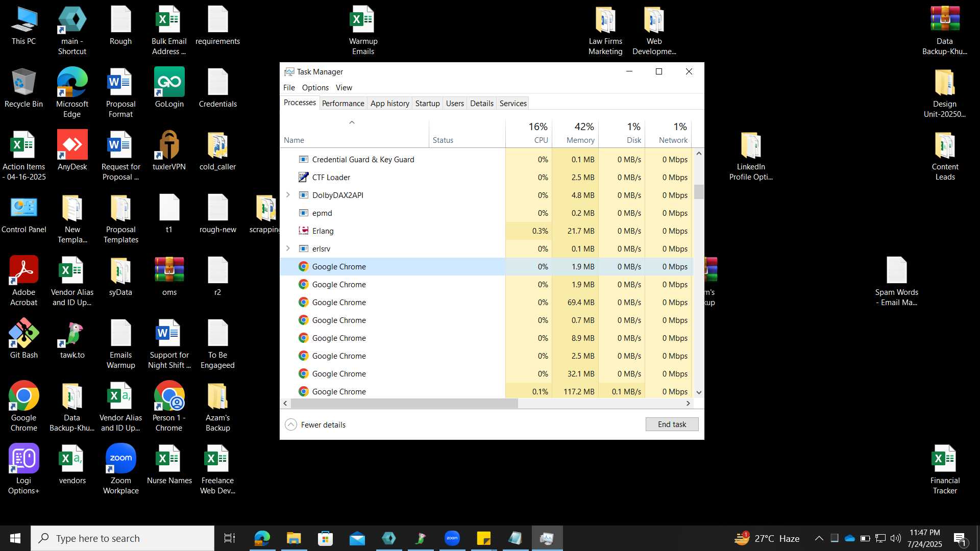980x551 pixels.
Task: Select the Spam Words - Email Ma... file
Action: coord(896,281)
